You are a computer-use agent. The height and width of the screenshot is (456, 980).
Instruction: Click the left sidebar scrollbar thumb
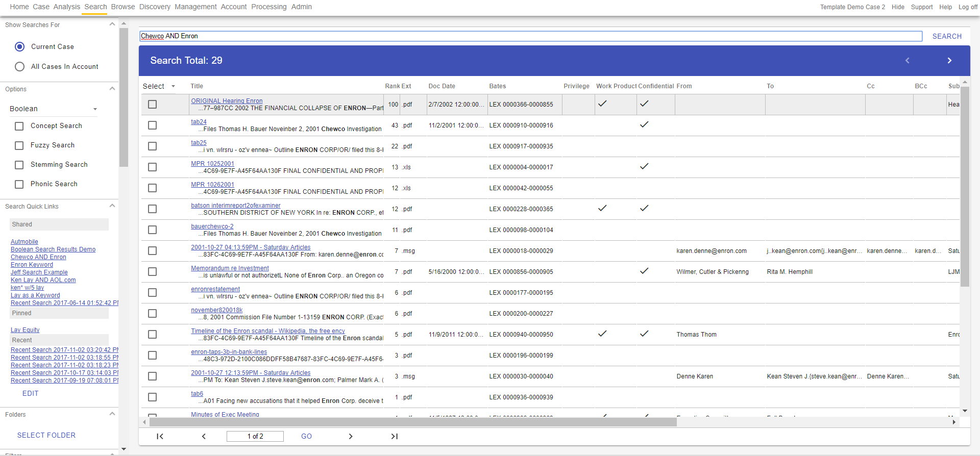point(124,97)
